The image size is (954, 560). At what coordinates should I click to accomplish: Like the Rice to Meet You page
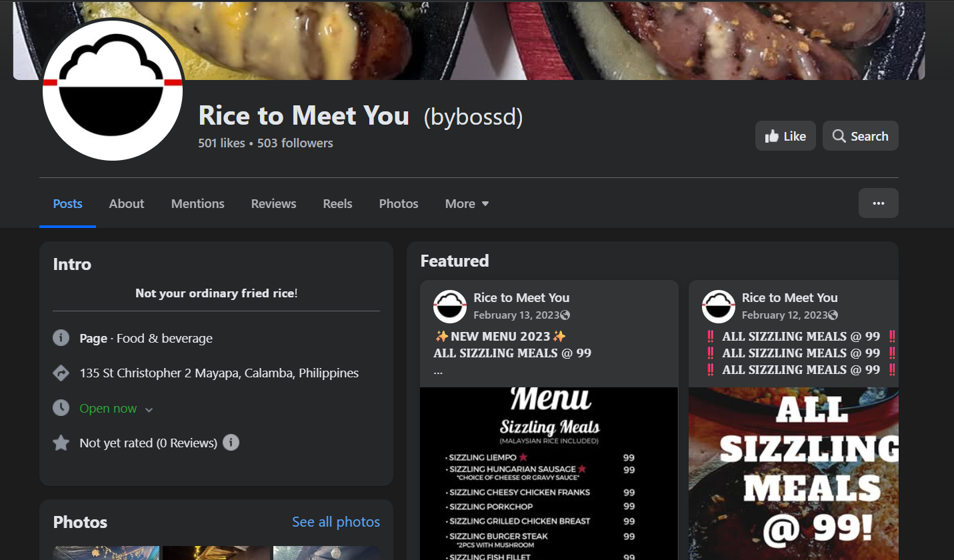(785, 136)
